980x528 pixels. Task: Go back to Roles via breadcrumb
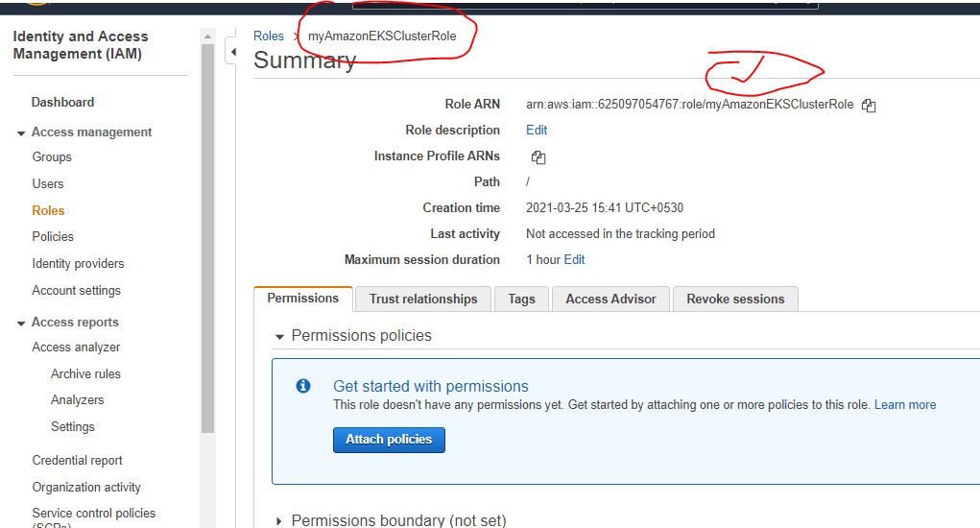pyautogui.click(x=269, y=36)
